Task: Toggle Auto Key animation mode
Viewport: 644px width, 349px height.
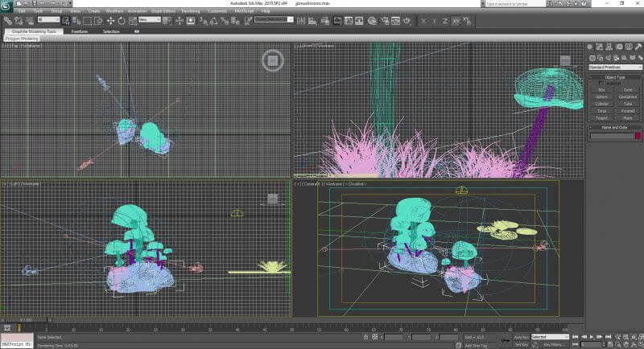Action: [521, 337]
